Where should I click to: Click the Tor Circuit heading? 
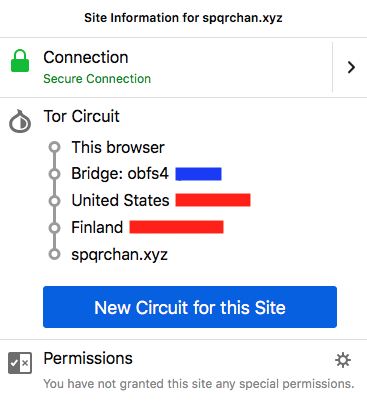point(81,116)
